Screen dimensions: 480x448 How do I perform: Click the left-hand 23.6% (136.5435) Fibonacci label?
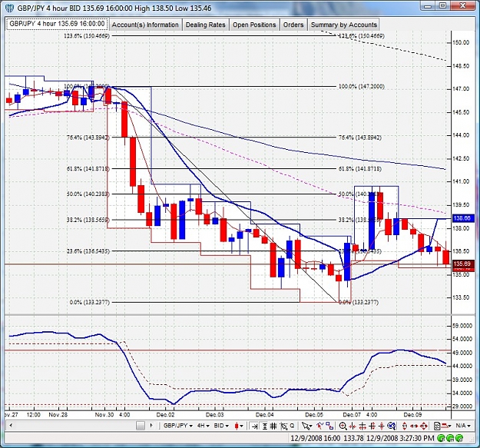[x=88, y=251]
